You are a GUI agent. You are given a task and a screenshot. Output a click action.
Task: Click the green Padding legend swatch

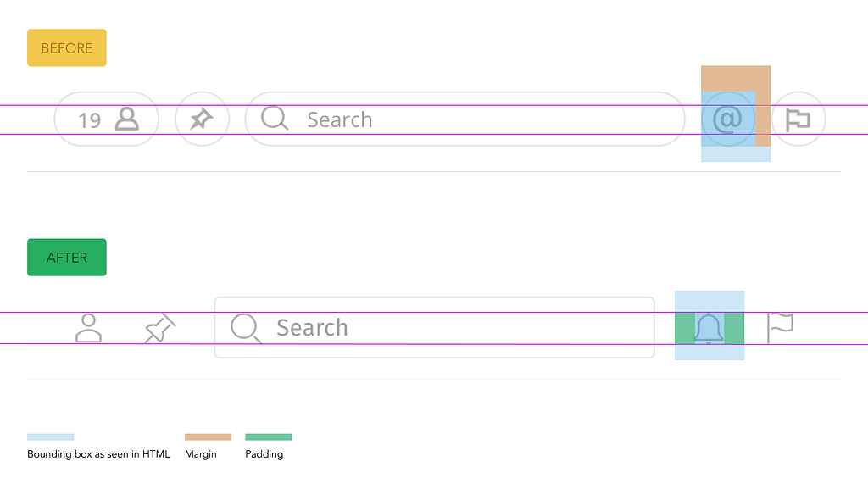[x=268, y=437]
